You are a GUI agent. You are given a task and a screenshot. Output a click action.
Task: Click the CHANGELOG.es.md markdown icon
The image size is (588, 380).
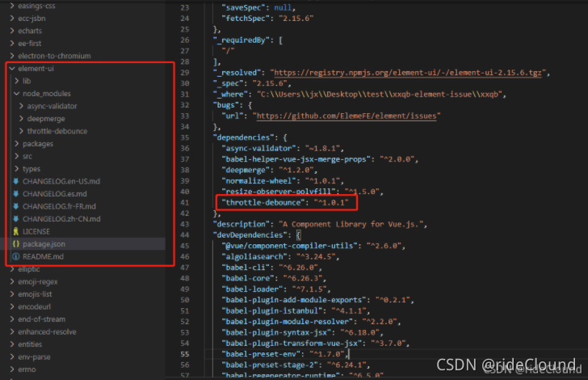pyautogui.click(x=16, y=194)
